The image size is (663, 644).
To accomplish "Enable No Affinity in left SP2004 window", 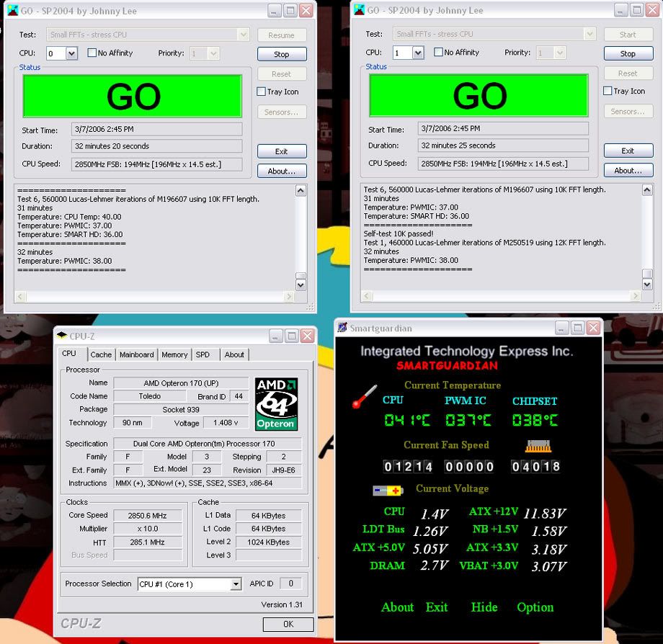I will click(x=92, y=53).
